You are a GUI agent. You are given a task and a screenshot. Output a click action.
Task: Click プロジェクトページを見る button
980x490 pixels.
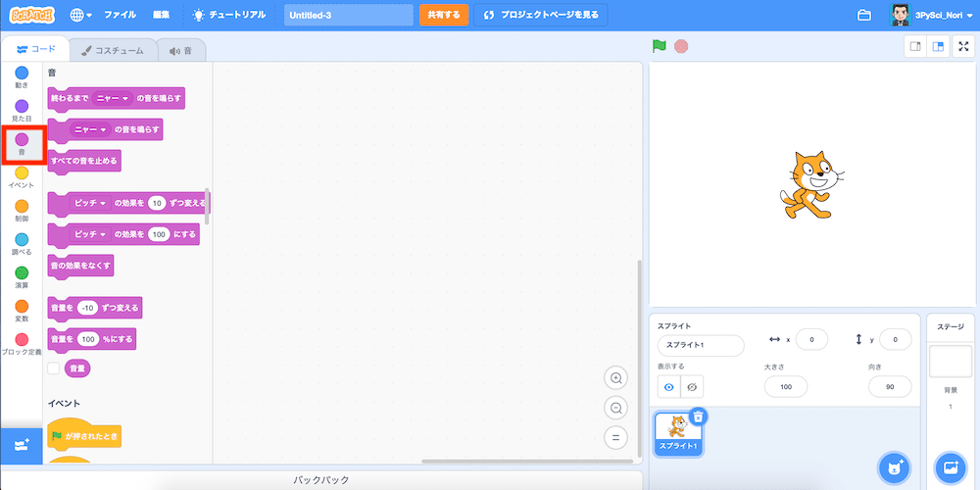pos(541,15)
